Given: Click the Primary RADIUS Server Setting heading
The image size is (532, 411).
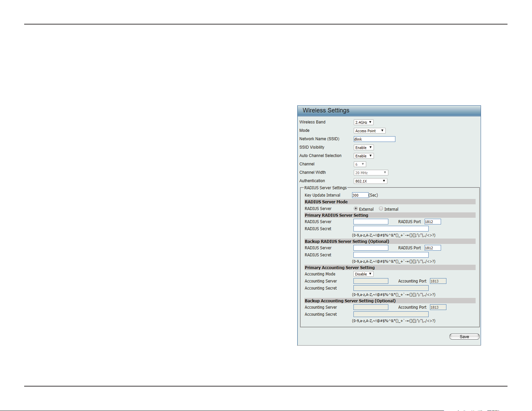Looking at the screenshot, I should point(336,215).
